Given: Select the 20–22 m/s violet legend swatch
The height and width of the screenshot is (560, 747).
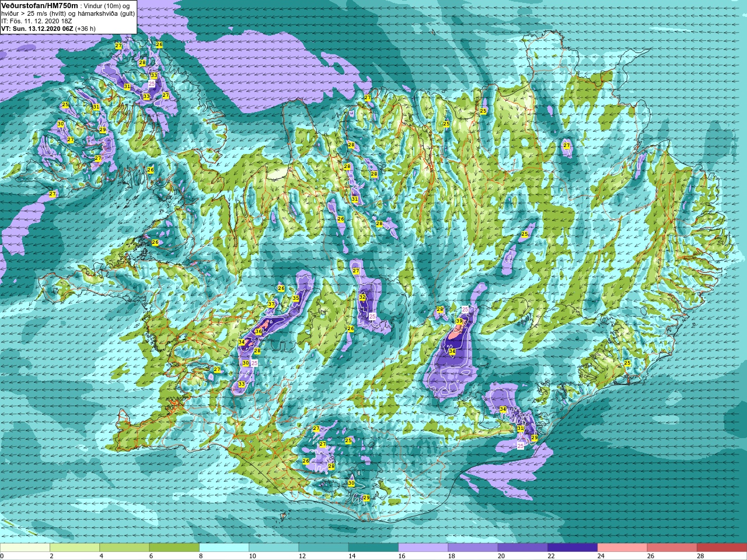Looking at the screenshot, I should point(523,548).
